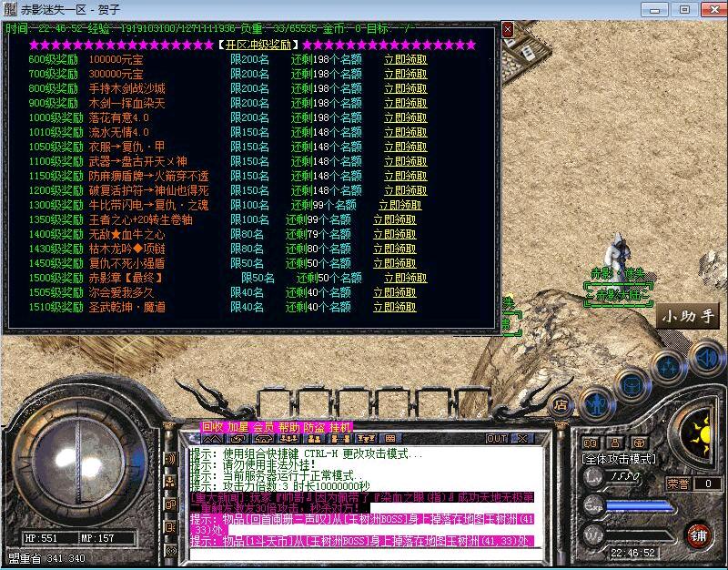728x570 pixels.
Task: Click the MP:157 readout
Action: pyautogui.click(x=97, y=538)
